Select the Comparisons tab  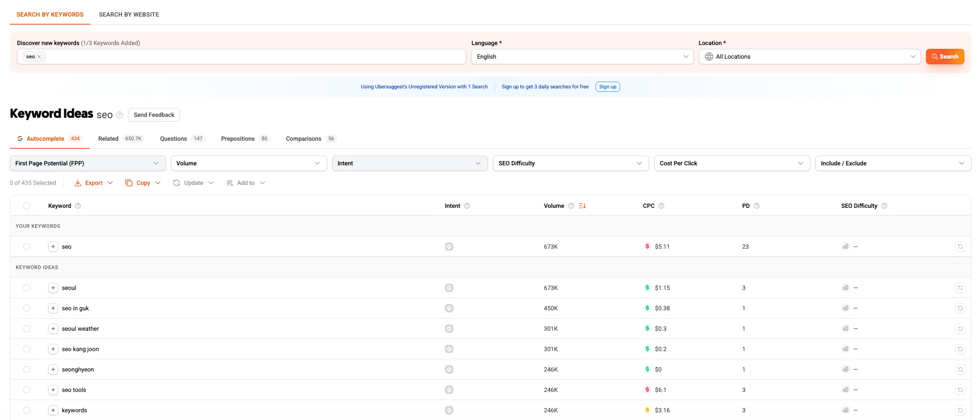click(311, 139)
